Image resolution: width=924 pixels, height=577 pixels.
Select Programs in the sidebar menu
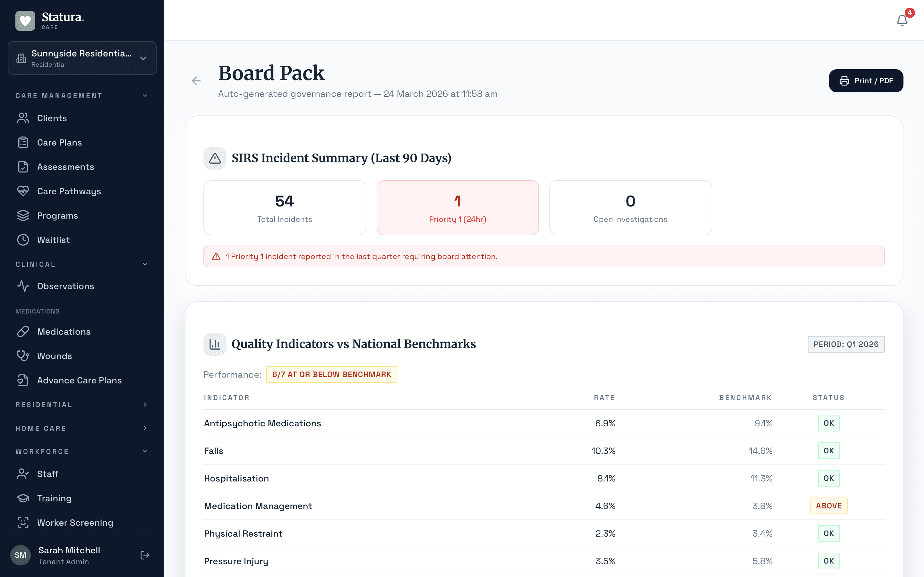tap(58, 215)
